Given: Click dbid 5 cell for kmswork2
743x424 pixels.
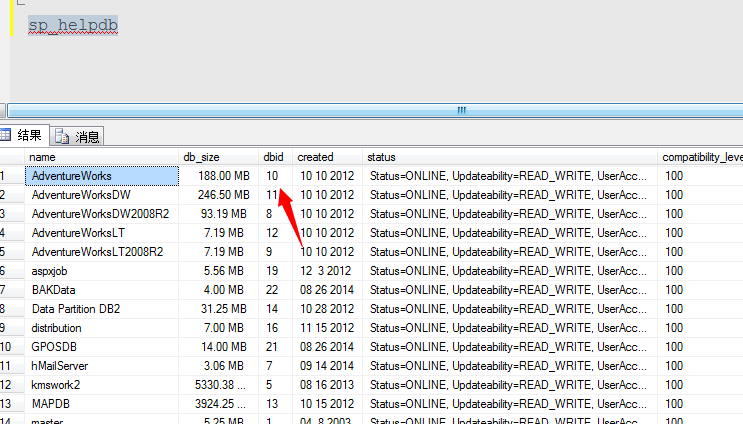Looking at the screenshot, I should click(x=275, y=385).
